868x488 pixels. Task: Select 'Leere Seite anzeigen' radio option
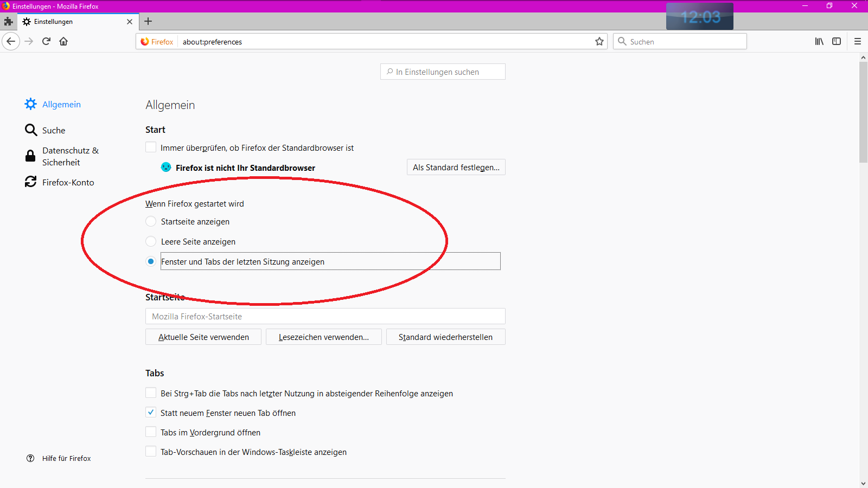pos(151,242)
